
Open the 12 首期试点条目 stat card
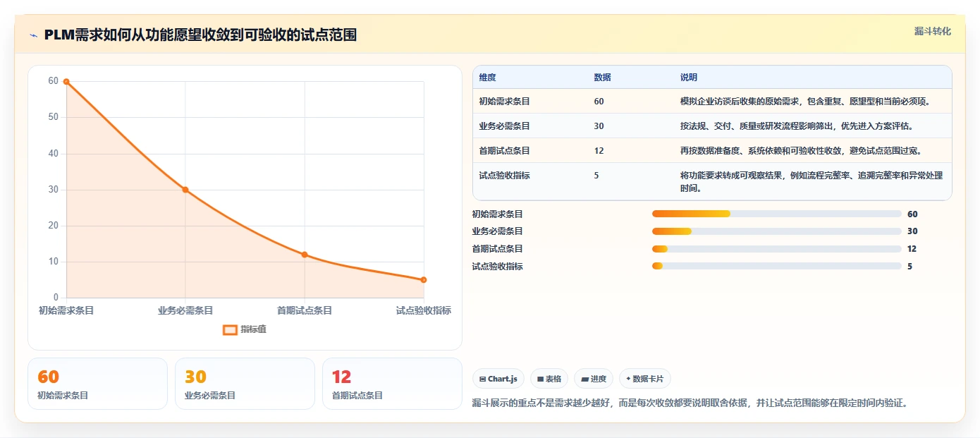pyautogui.click(x=392, y=384)
